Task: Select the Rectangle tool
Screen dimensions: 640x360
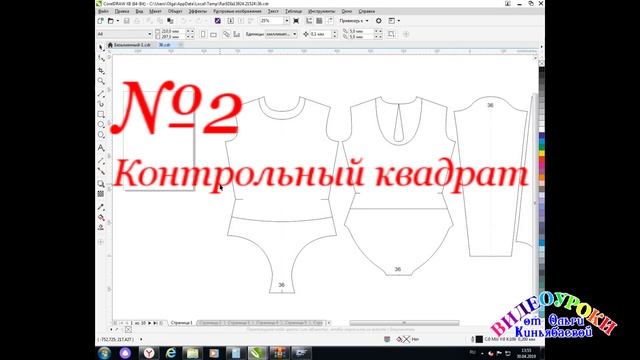Action: pos(101,114)
